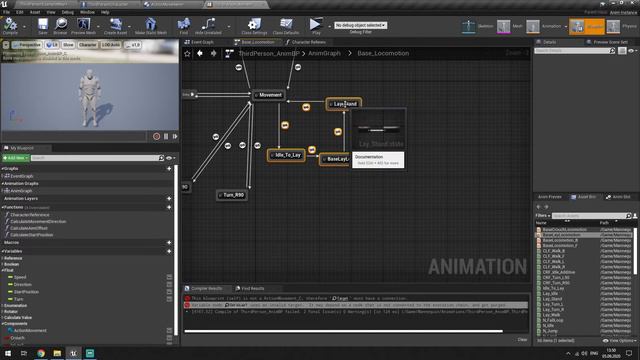Open the Filters dropdown in Asset Browser
Image resolution: width=640 pixels, height=360 pixels.
point(543,216)
